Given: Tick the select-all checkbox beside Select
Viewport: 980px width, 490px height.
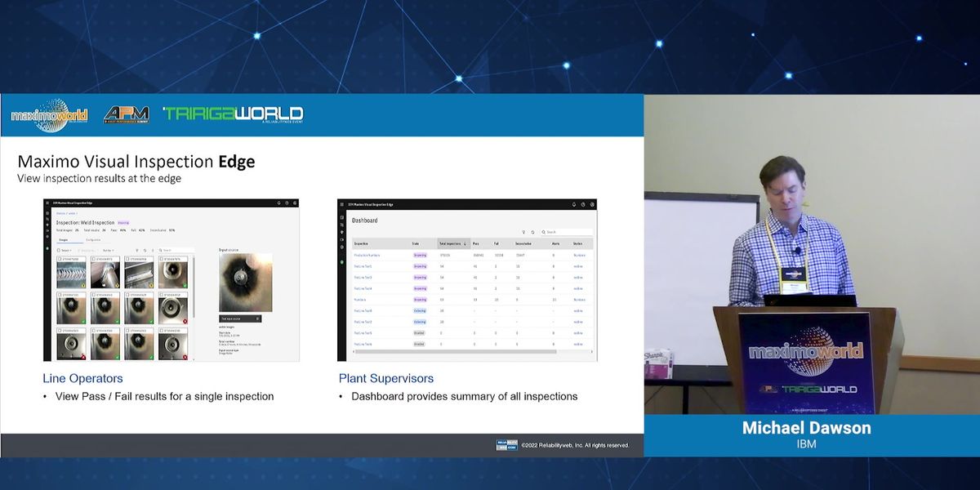Looking at the screenshot, I should click(x=59, y=251).
